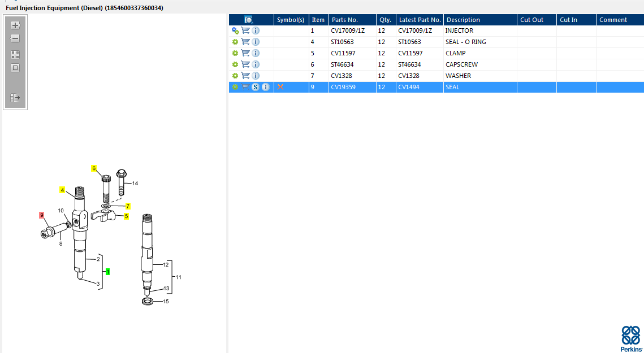This screenshot has height=353, width=644.
Task: Click green gear icon for SEAL row
Action: point(235,87)
